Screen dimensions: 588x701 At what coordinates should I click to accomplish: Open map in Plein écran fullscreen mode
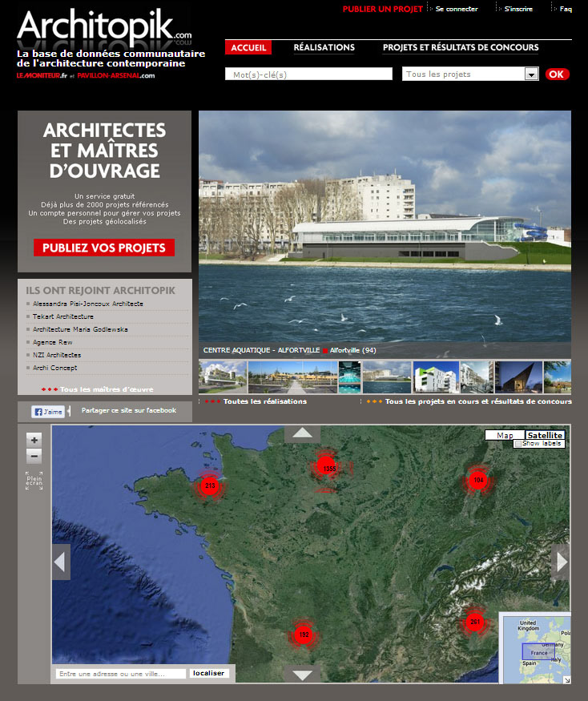coord(34,481)
